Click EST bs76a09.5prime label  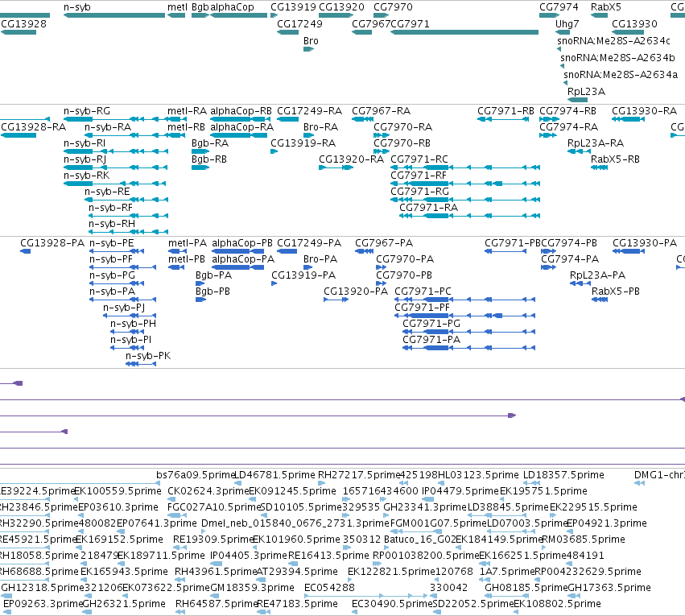coord(196,475)
